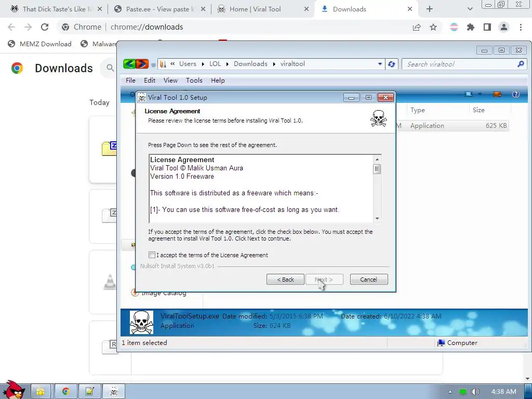
Task: Open the File menu in Explorer
Action: coord(130,81)
